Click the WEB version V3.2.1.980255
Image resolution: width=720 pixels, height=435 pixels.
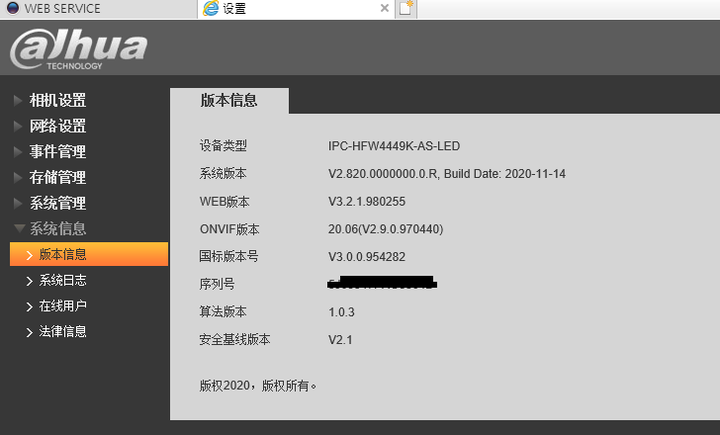(367, 202)
